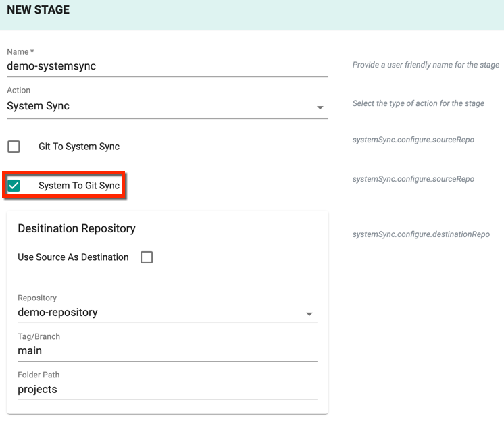This screenshot has height=422, width=504.
Task: Click the NEW STAGE header title
Action: tap(39, 10)
